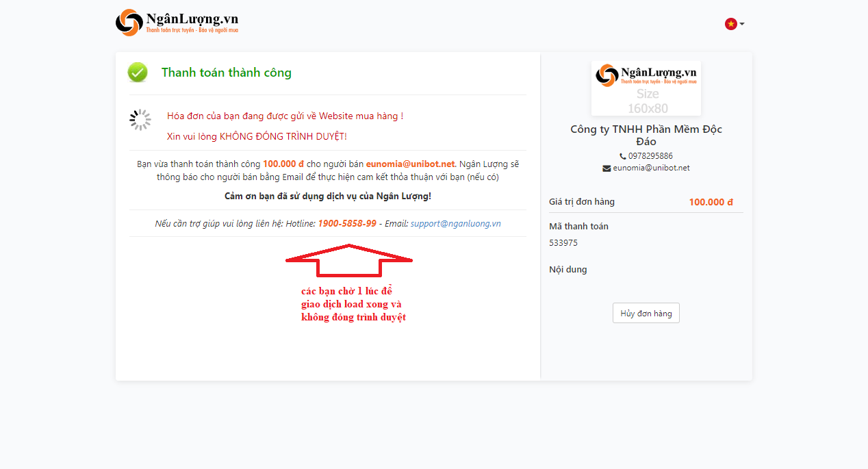Click the phone icon beside 0978295886
The height and width of the screenshot is (469, 868).
(x=623, y=156)
